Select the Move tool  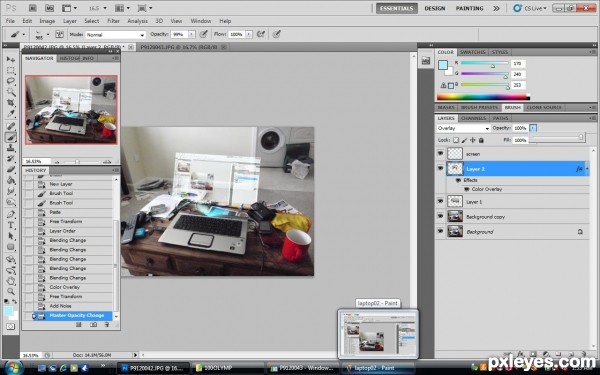pos(11,59)
